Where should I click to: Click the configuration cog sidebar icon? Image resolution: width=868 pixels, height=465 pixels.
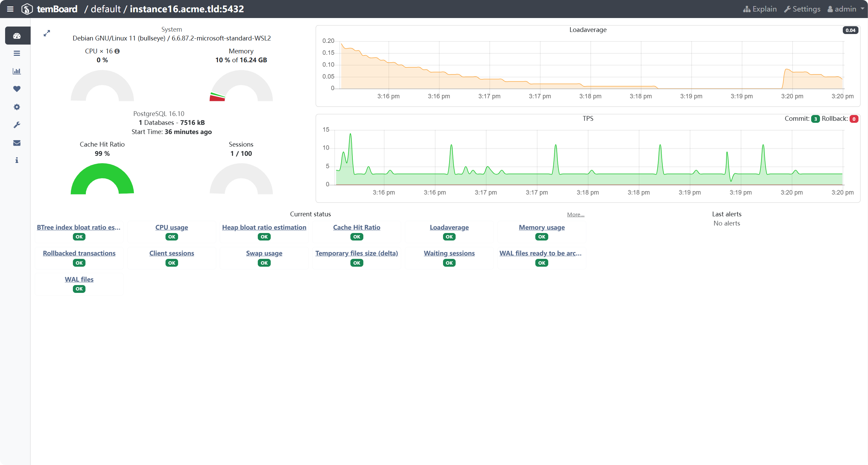[17, 107]
